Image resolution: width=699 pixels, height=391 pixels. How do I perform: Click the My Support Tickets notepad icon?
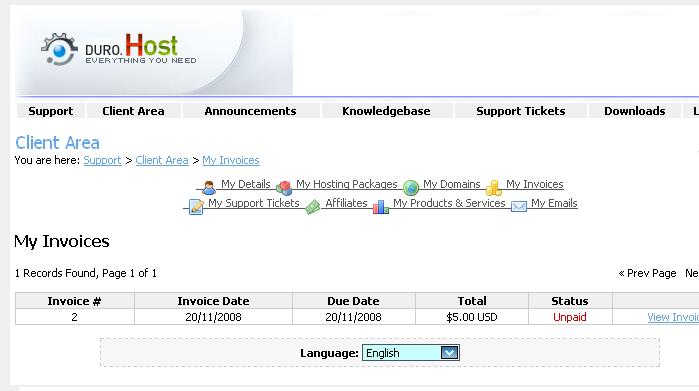(x=196, y=207)
